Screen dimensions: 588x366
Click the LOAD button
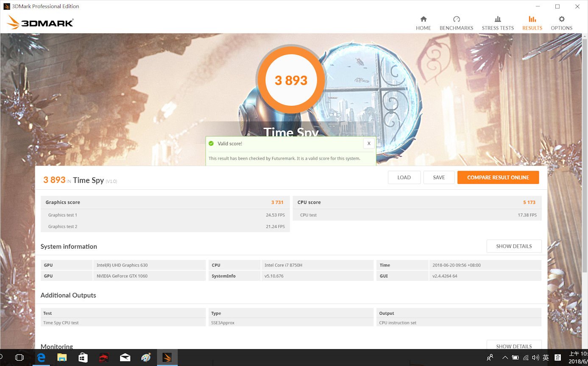coord(404,177)
